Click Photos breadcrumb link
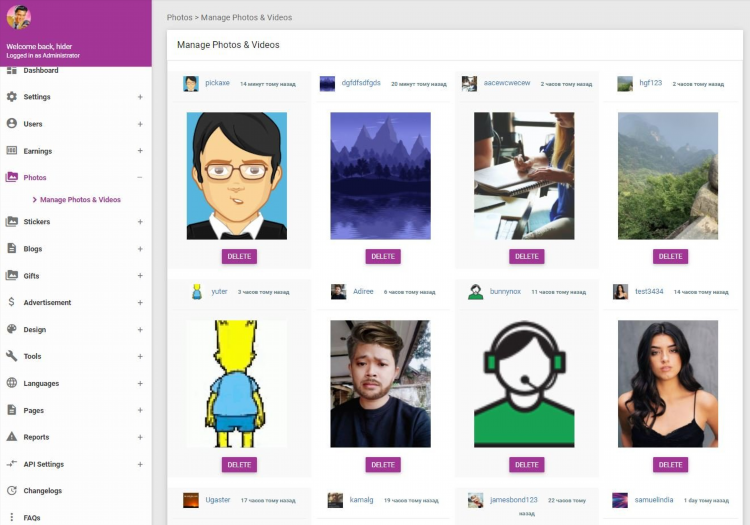 point(179,17)
